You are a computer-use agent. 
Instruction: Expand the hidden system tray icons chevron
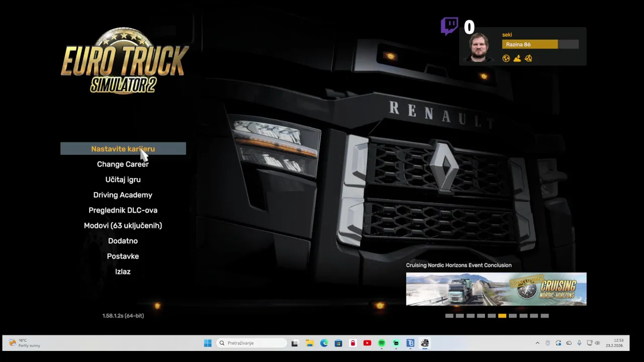click(537, 343)
